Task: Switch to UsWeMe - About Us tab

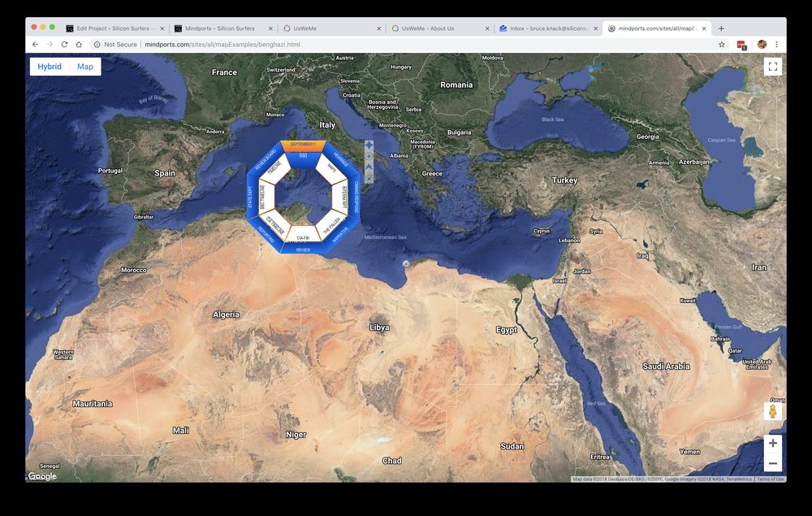Action: [x=439, y=28]
